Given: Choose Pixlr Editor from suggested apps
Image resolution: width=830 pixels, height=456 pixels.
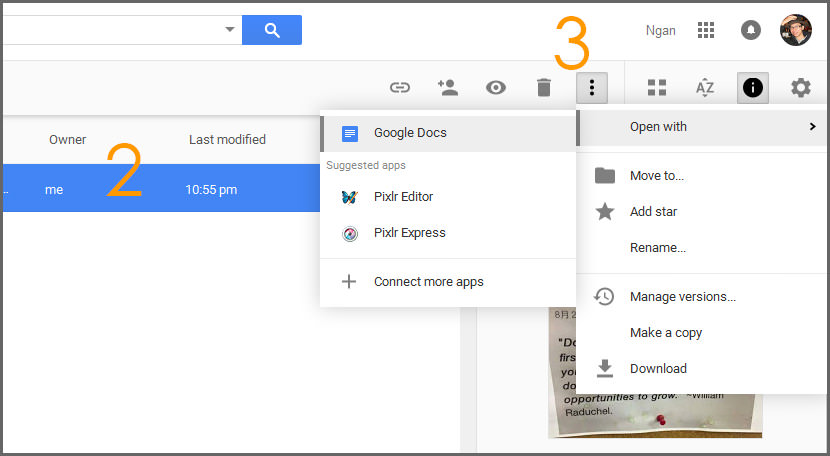Looking at the screenshot, I should coord(448,196).
